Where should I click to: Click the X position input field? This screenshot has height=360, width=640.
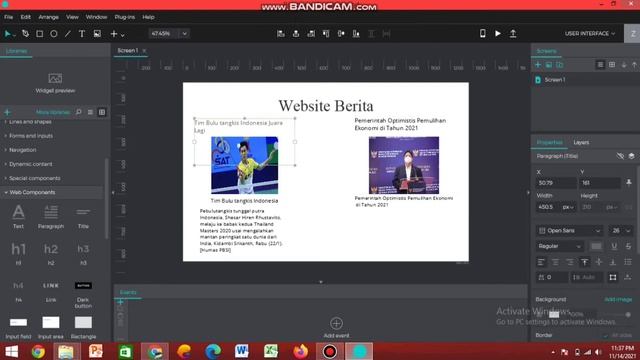point(556,183)
